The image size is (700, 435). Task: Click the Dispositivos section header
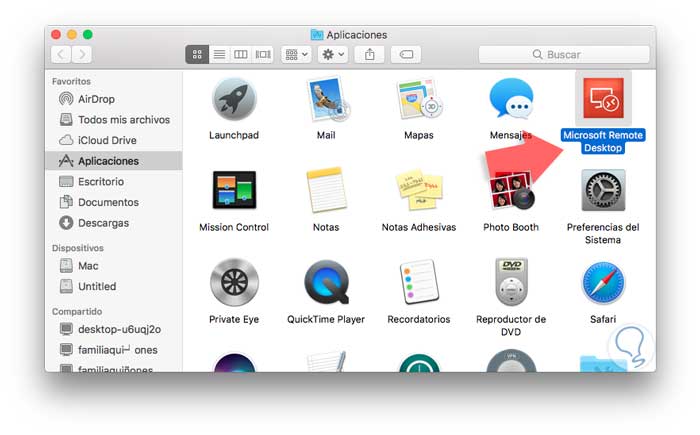78,248
